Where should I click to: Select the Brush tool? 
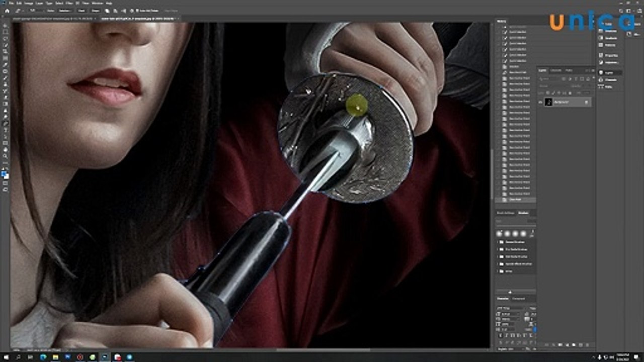[5, 78]
